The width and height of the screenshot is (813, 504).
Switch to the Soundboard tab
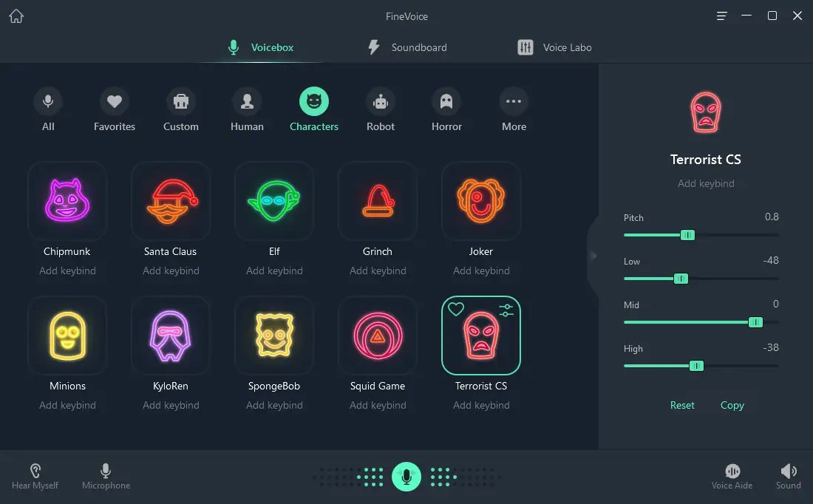407,47
